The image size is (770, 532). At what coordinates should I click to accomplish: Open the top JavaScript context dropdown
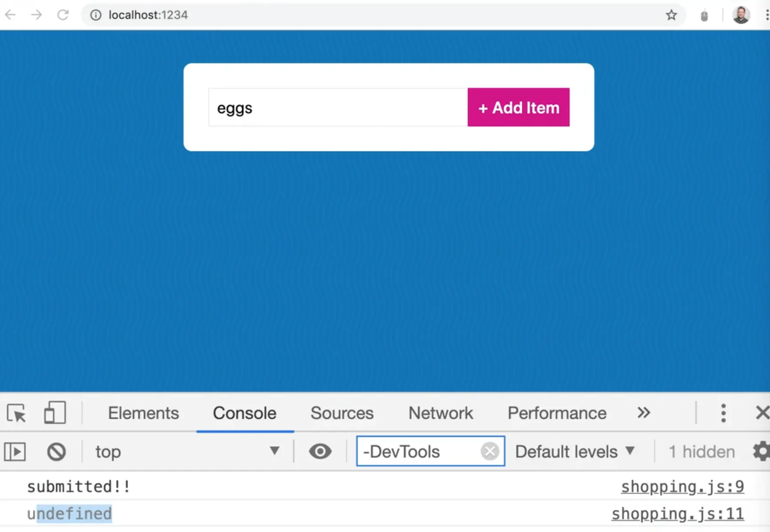click(187, 452)
